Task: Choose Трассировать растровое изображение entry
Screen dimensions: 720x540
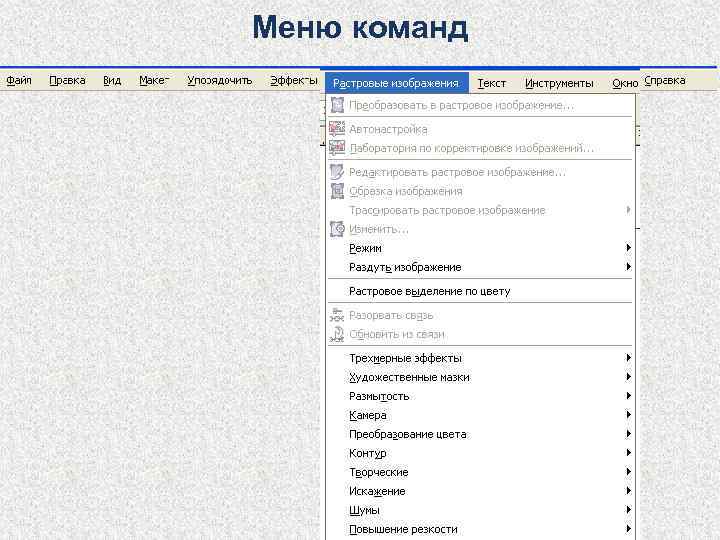Action: click(x=480, y=210)
